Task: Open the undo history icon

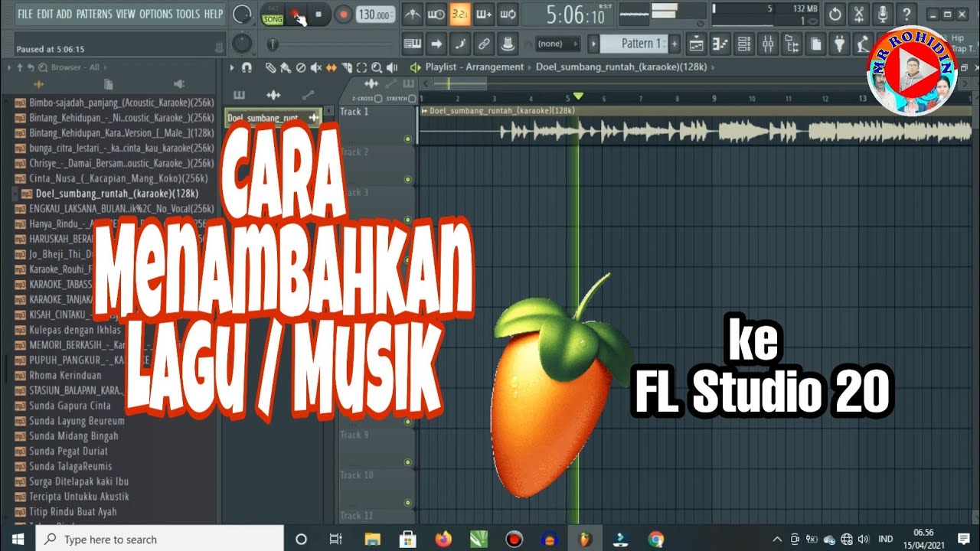Action: (835, 14)
